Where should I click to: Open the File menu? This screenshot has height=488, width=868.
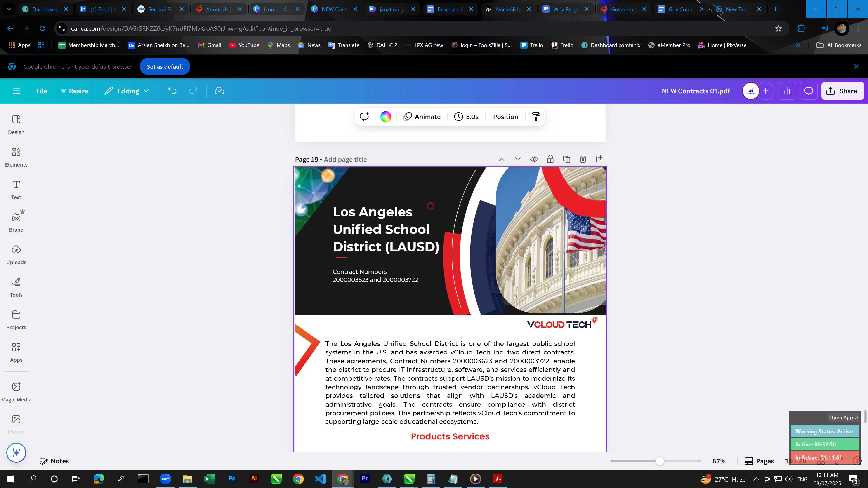41,91
